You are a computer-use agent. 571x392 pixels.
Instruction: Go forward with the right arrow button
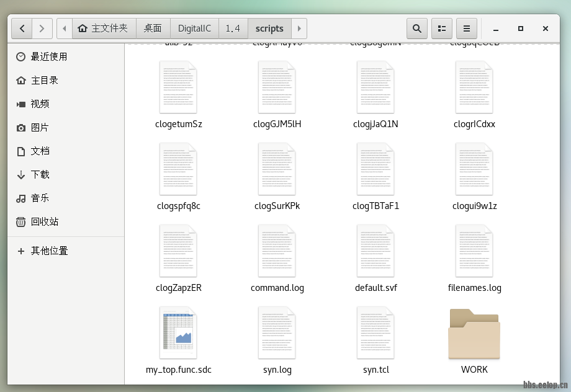click(x=42, y=29)
